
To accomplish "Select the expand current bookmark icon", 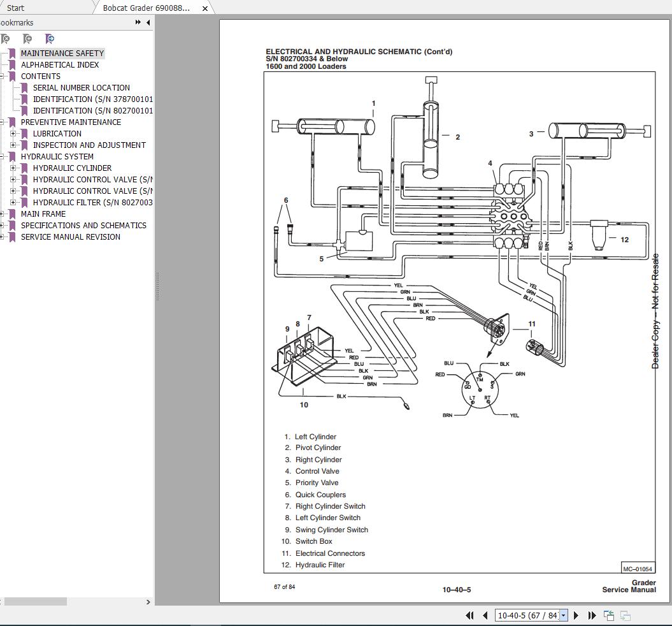I will pos(50,39).
